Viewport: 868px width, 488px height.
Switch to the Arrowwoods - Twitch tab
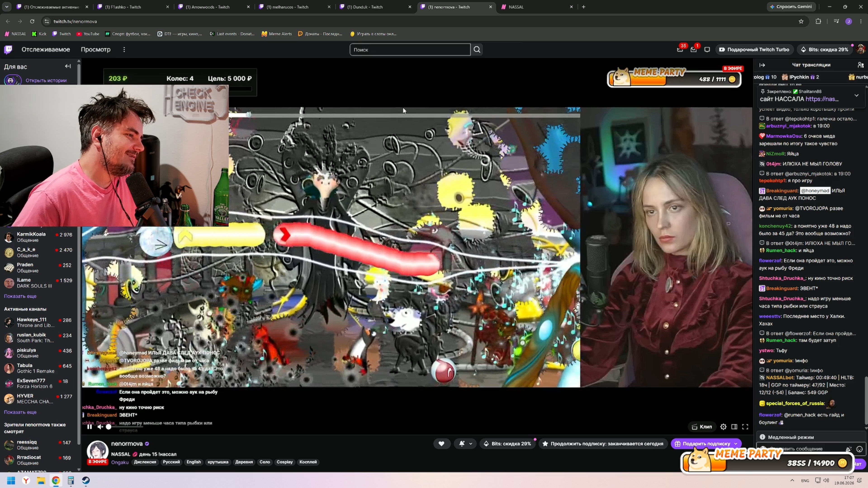pyautogui.click(x=214, y=7)
